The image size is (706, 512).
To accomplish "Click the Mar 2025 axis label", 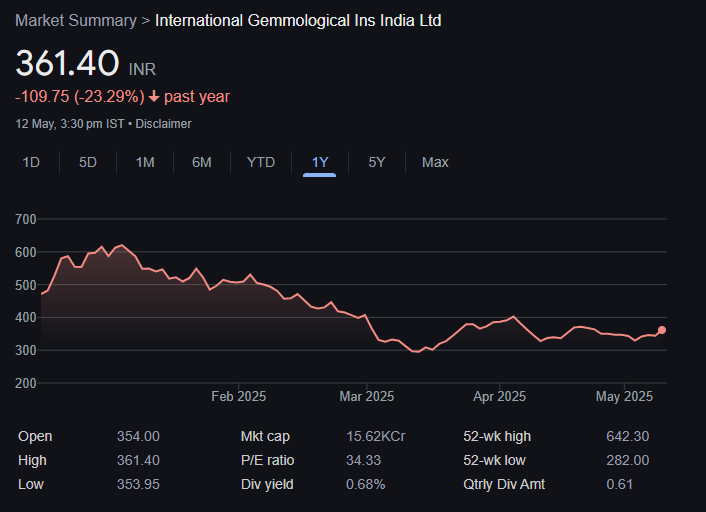I will [x=367, y=396].
